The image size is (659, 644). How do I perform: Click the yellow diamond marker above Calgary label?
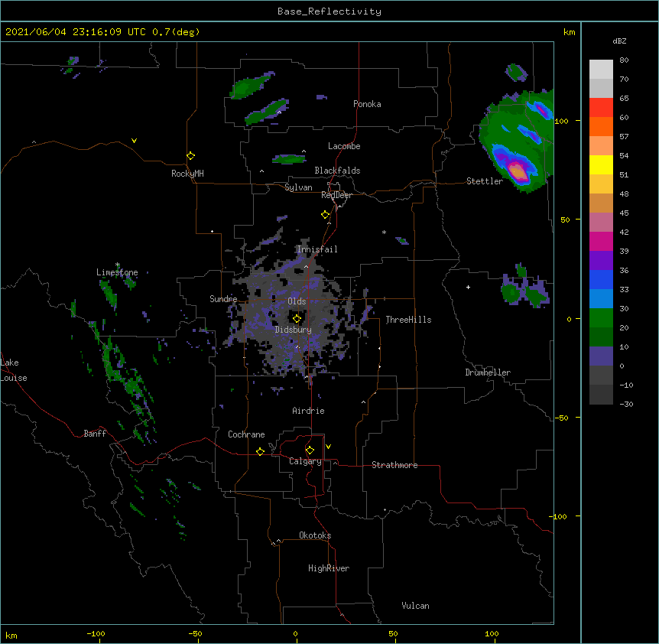pyautogui.click(x=310, y=450)
